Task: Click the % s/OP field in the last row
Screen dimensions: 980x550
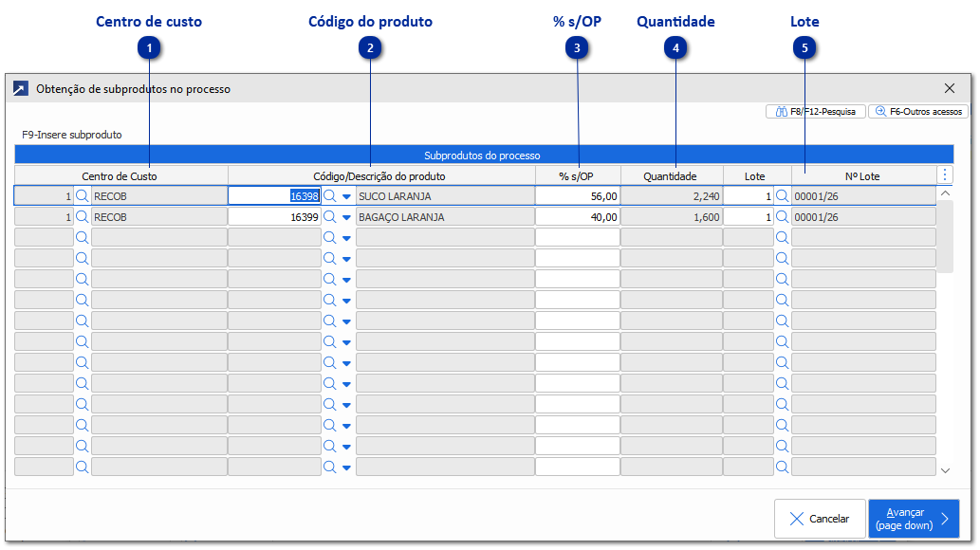Action: (x=578, y=467)
